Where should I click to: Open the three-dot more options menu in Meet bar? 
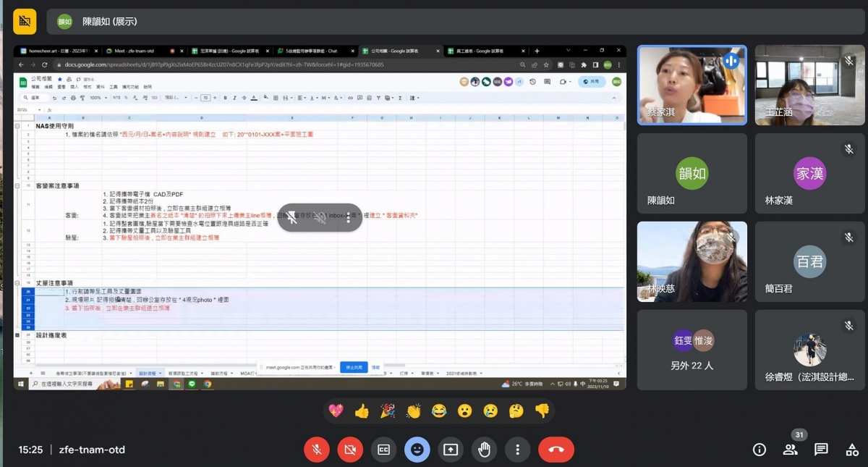[517, 450]
